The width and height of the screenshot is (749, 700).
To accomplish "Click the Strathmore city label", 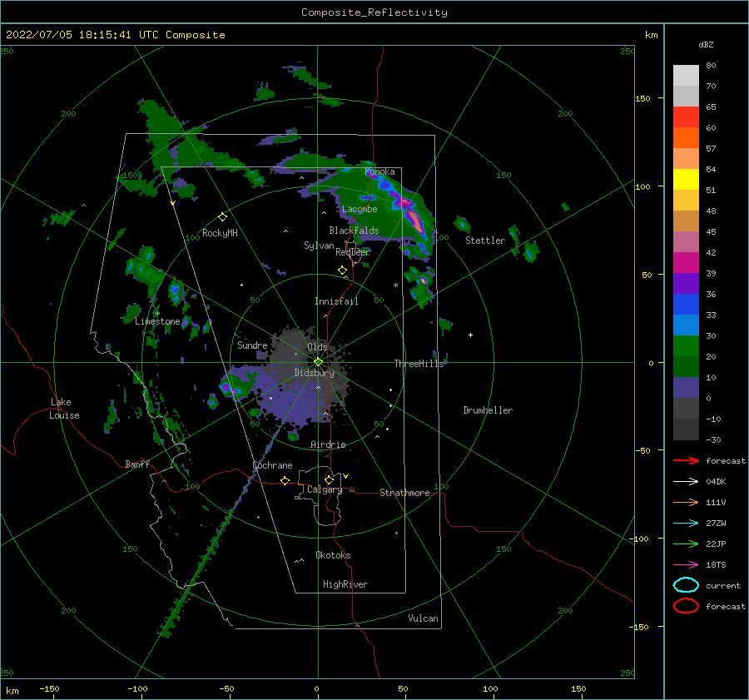I will [x=404, y=493].
